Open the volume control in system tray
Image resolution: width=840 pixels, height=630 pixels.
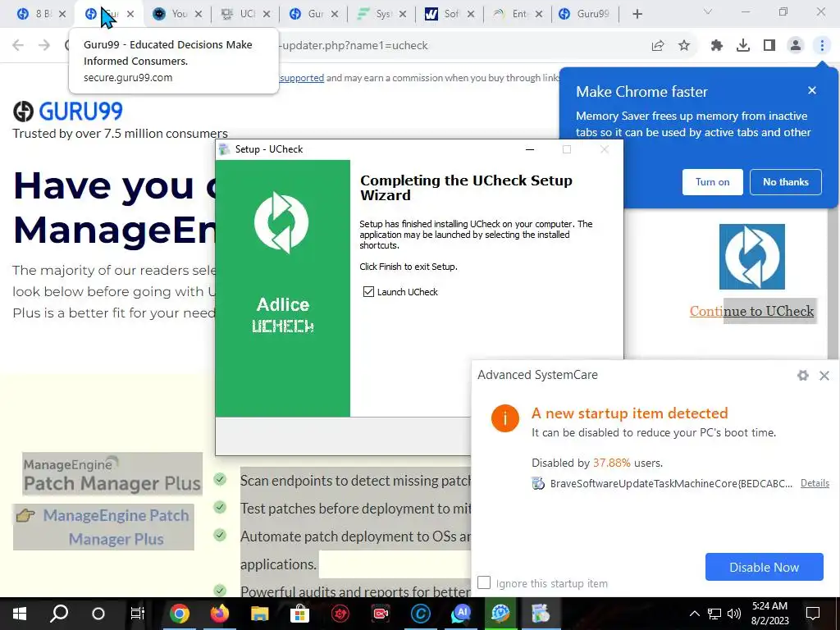click(734, 614)
